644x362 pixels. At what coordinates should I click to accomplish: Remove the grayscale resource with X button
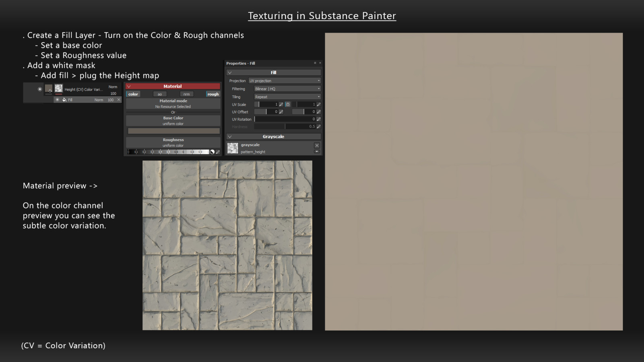click(x=317, y=145)
